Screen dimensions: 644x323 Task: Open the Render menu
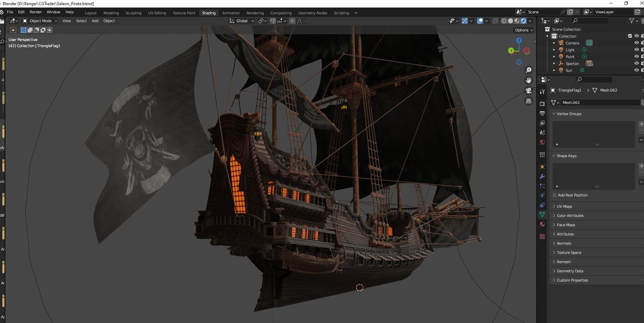36,12
